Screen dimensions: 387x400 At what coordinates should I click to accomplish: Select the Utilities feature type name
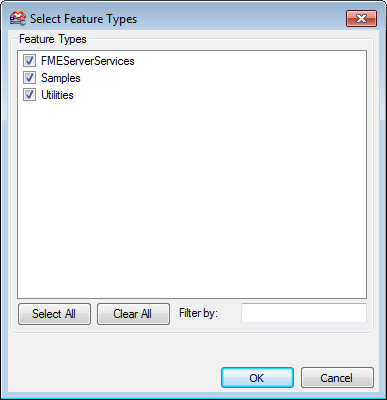tap(57, 95)
